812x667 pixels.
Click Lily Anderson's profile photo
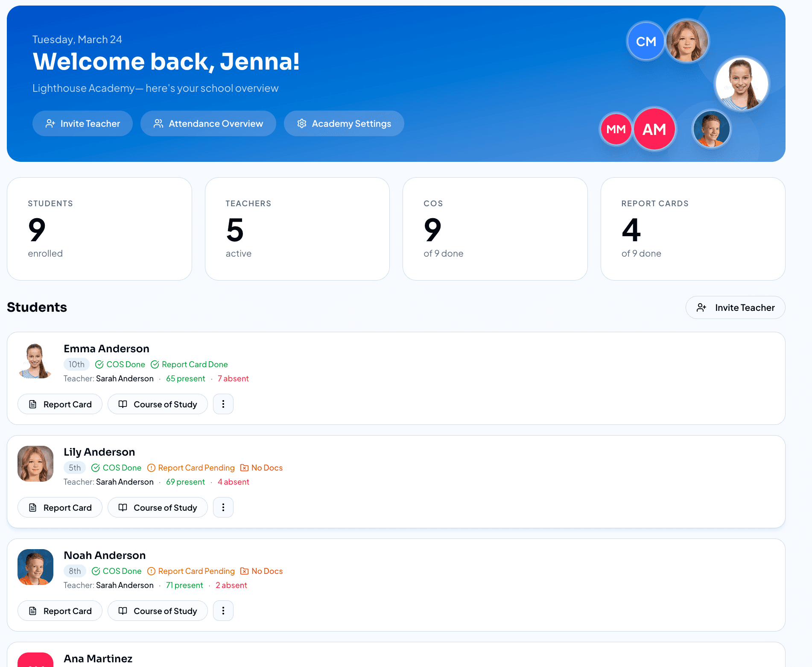35,464
